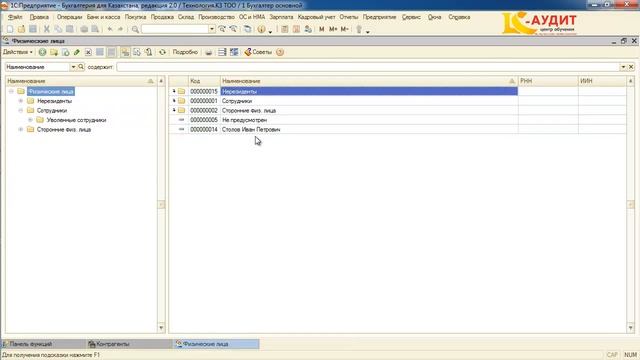The height and width of the screenshot is (360, 640).
Task: Click the Open file icon in main toolbar
Action: 21,29
